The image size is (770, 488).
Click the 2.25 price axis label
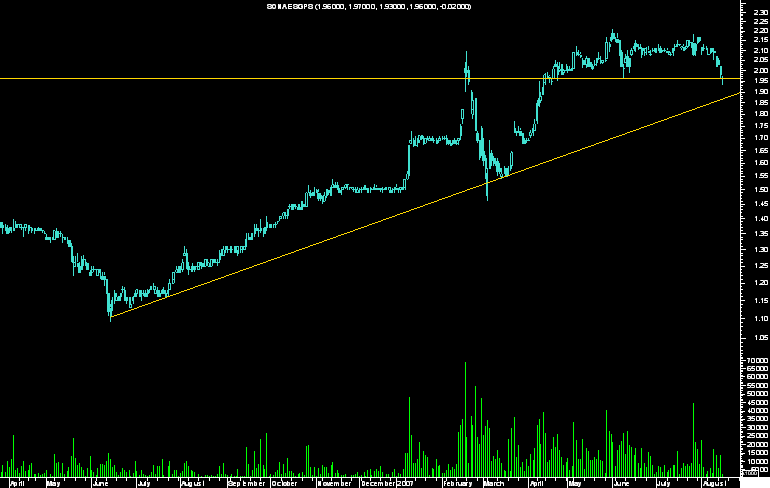pyautogui.click(x=760, y=22)
